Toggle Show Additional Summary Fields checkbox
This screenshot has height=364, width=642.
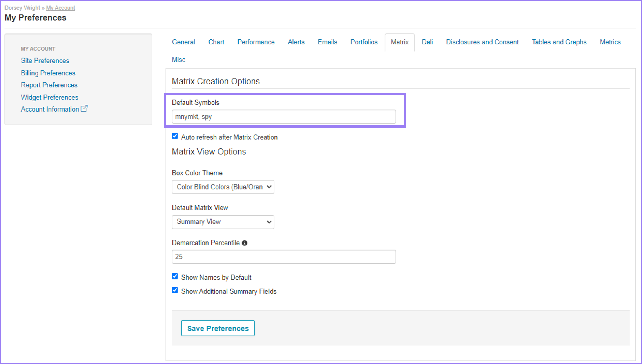coord(175,290)
